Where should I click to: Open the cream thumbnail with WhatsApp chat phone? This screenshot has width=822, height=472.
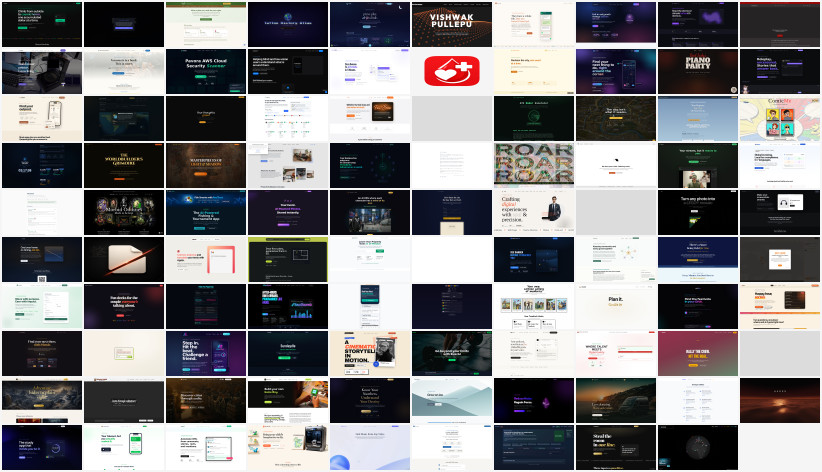coord(534,24)
